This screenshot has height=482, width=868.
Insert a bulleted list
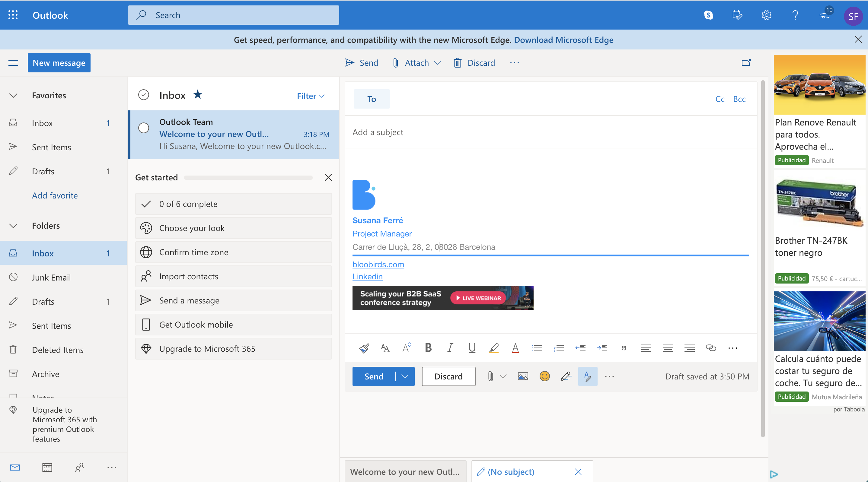(537, 347)
